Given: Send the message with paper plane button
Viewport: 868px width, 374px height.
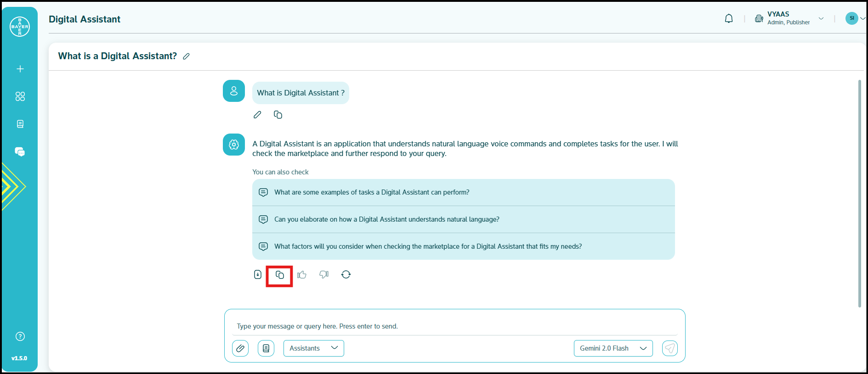Looking at the screenshot, I should pos(670,348).
